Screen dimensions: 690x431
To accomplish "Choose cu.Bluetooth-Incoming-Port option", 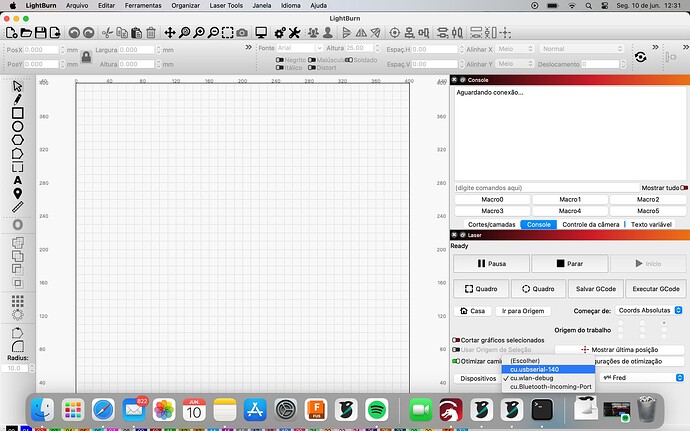I will pyautogui.click(x=548, y=387).
